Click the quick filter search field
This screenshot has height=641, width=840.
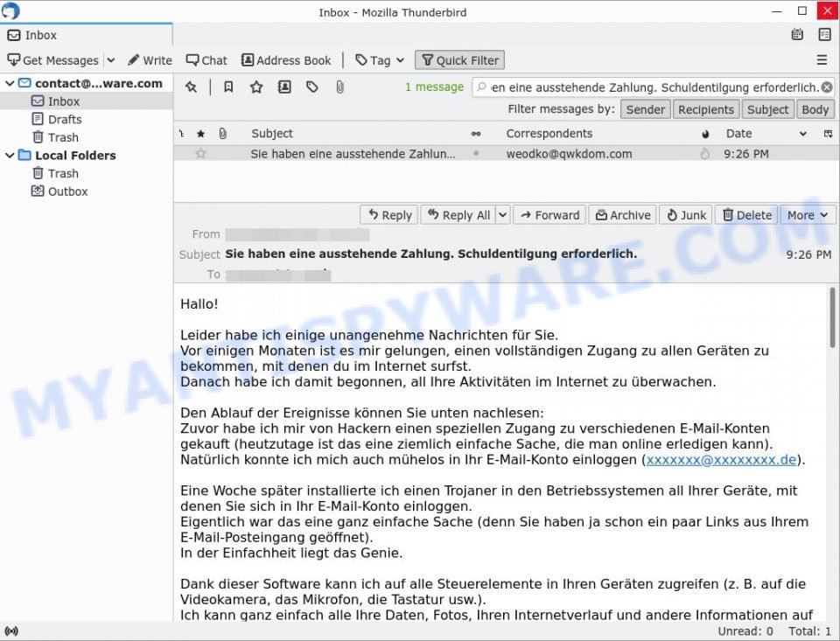(x=653, y=87)
